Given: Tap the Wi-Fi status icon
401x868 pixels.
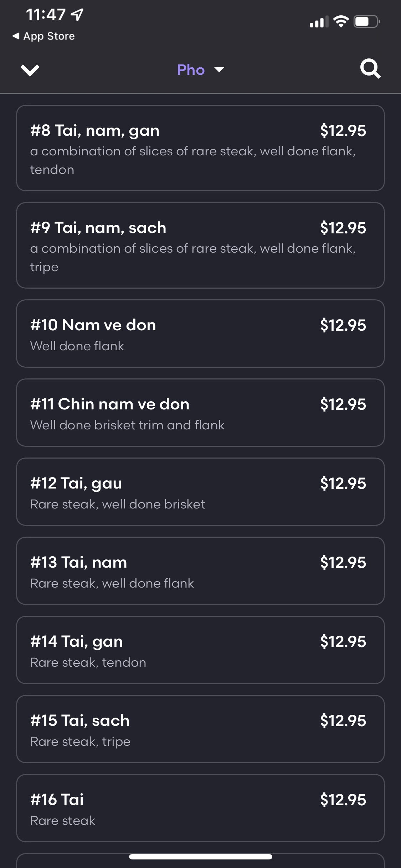Looking at the screenshot, I should click(x=341, y=22).
